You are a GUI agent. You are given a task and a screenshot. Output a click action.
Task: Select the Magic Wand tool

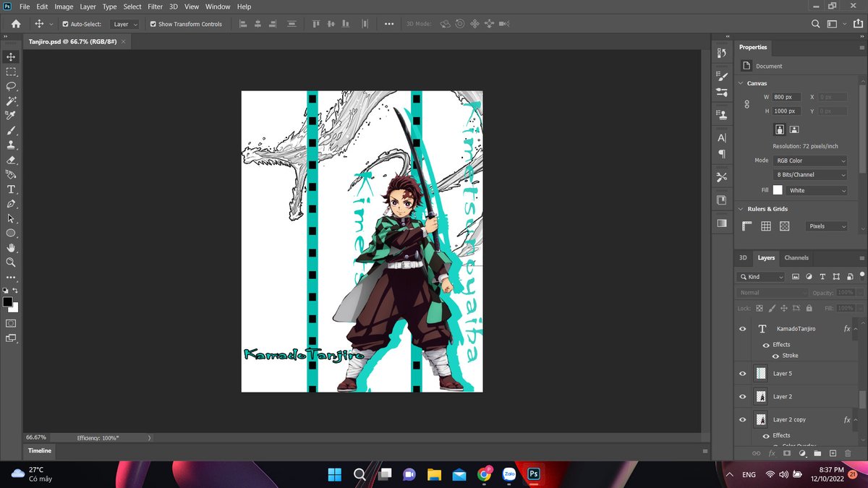(11, 101)
